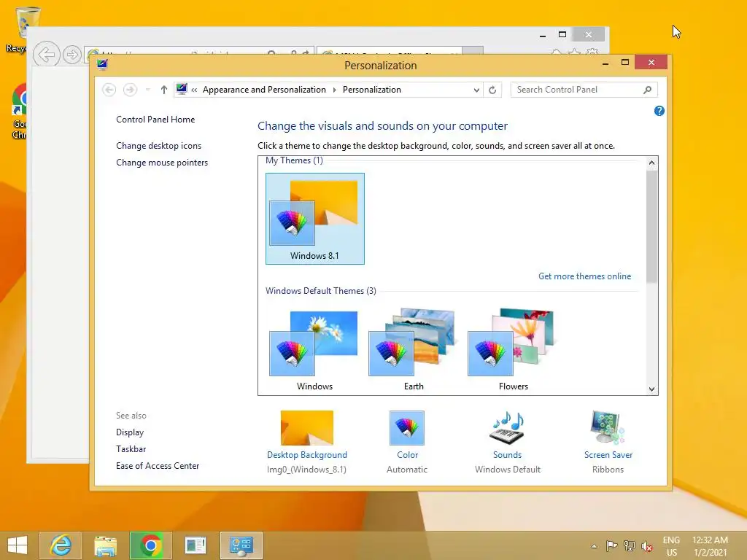Screen dimensions: 747x560
Task: Click the ENG US language indicator
Action: (671, 546)
